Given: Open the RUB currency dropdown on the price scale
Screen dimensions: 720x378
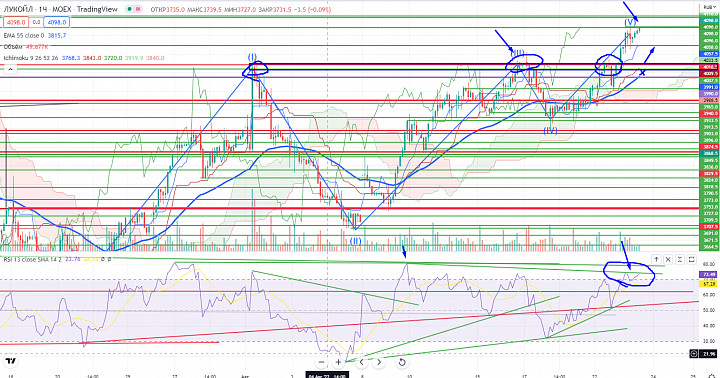Looking at the screenshot, I should [708, 7].
